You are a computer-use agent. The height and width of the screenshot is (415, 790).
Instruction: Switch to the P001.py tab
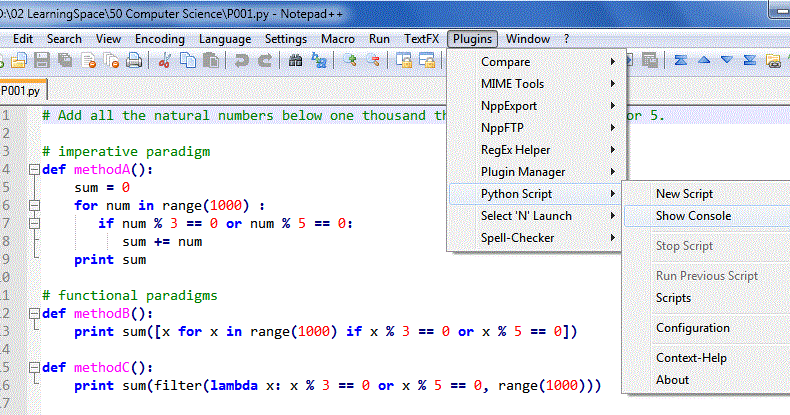[x=21, y=91]
